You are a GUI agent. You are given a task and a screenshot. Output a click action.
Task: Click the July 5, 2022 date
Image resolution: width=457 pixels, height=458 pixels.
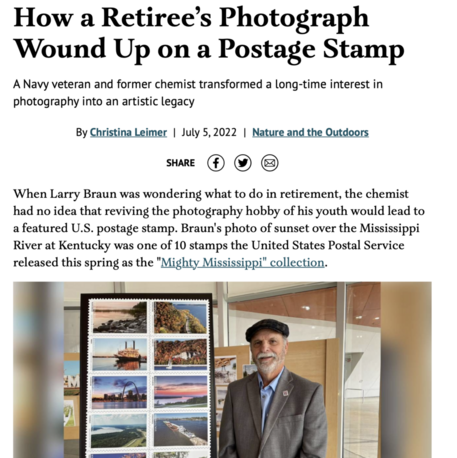click(x=209, y=132)
